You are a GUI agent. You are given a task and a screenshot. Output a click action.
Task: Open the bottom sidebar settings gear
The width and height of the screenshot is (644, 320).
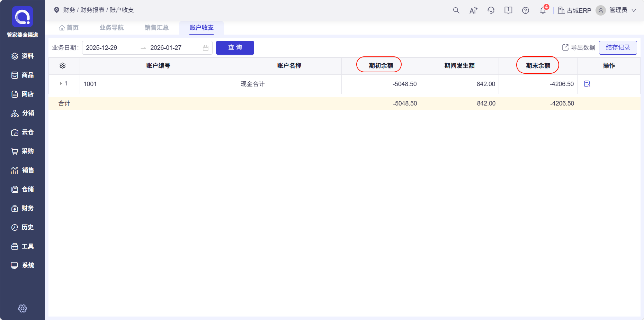23,308
